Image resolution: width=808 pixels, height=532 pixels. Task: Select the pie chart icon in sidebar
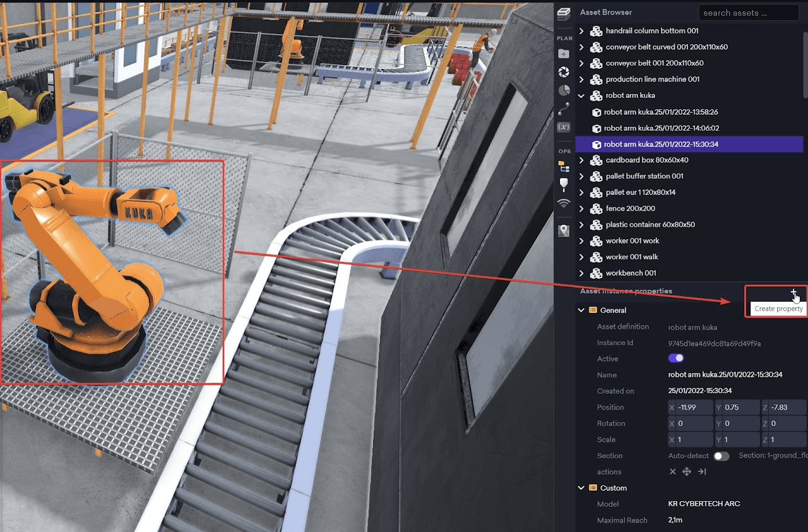click(x=564, y=90)
